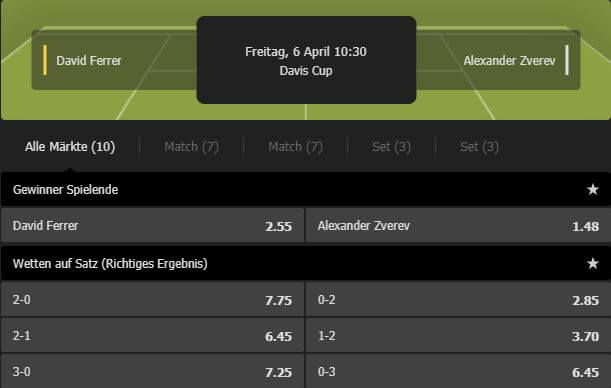Image resolution: width=611 pixels, height=388 pixels.
Task: Favorite the Gewinner Spielende market star
Action: click(593, 189)
